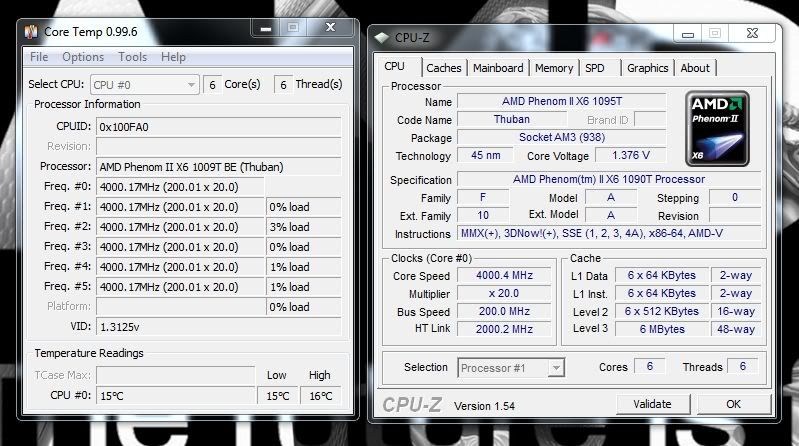
Task: Click the Core Voltage value 1.376 V
Action: [631, 155]
